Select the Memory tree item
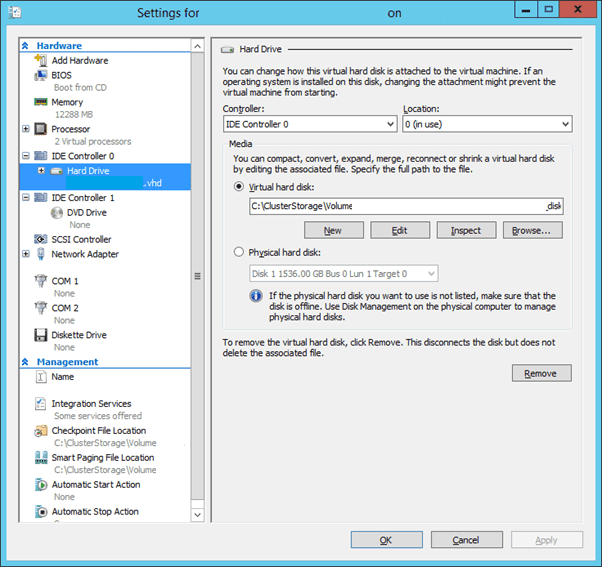Screen dimensions: 602x567 67,102
